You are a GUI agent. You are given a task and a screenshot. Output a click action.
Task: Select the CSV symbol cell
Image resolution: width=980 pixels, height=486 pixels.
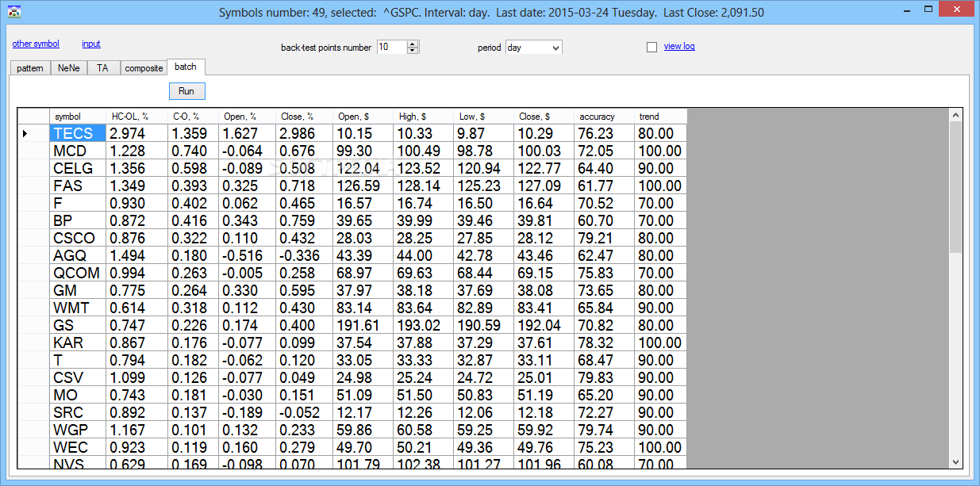coord(78,378)
